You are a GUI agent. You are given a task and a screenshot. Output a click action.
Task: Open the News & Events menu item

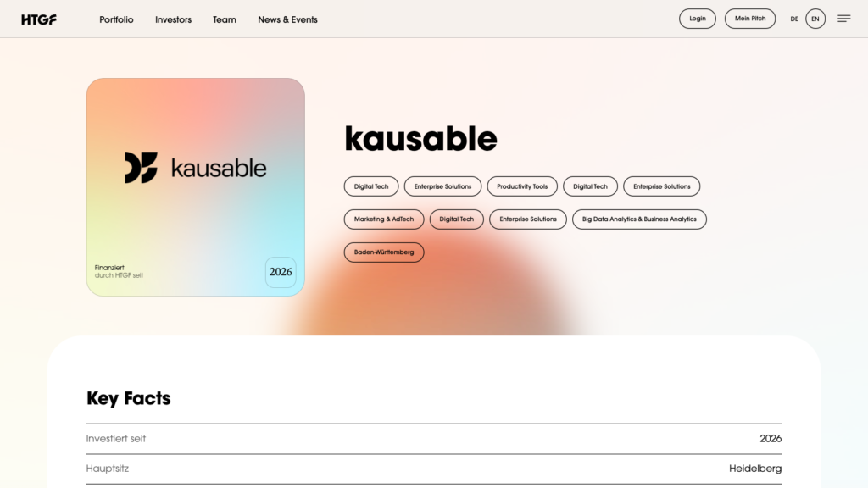(x=288, y=19)
